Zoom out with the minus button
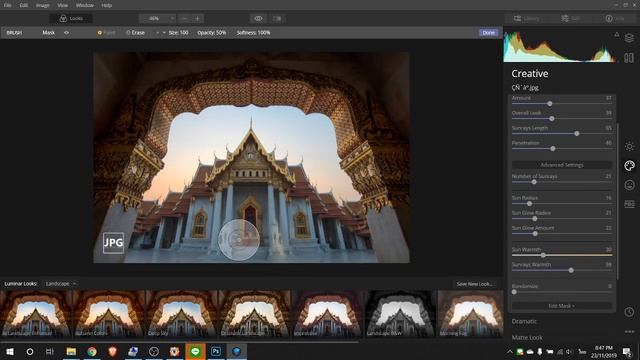Viewport: 640px width, 360px height. (x=184, y=18)
